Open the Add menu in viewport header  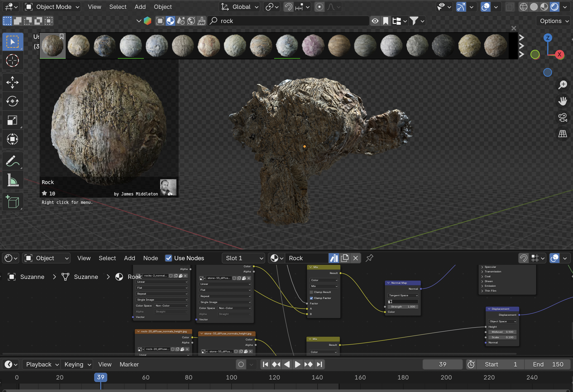click(x=140, y=7)
